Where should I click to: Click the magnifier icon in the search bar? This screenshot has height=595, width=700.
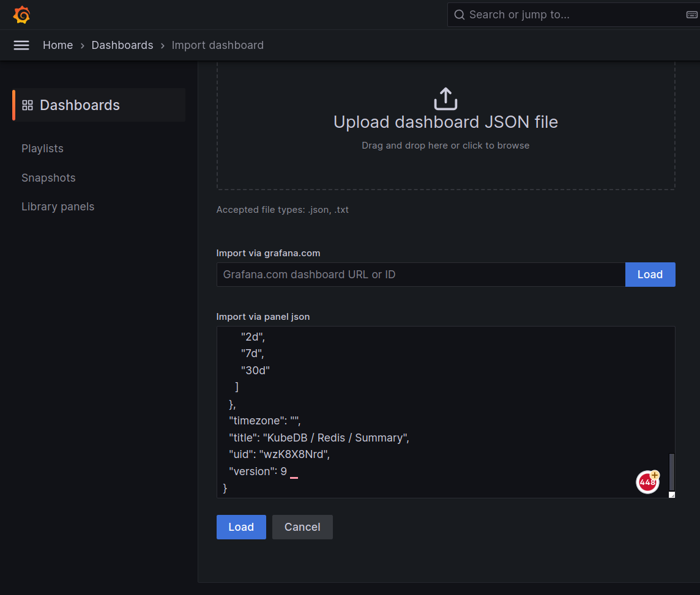pos(459,14)
